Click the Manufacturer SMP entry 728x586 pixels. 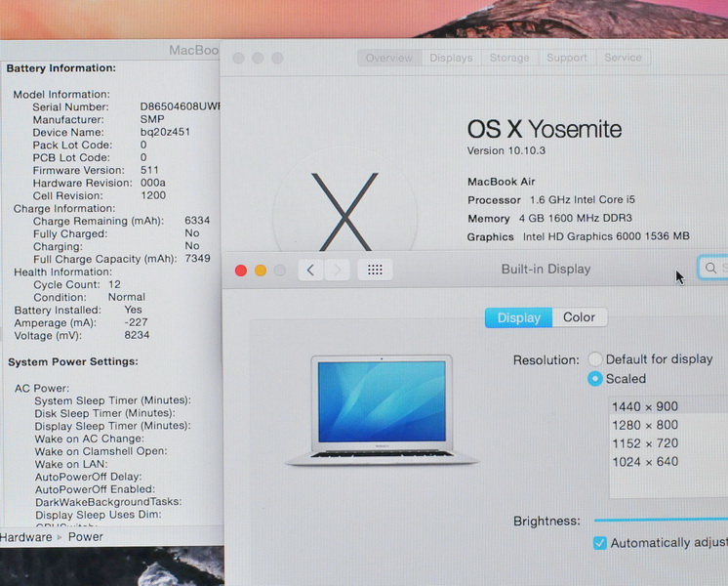[99, 119]
